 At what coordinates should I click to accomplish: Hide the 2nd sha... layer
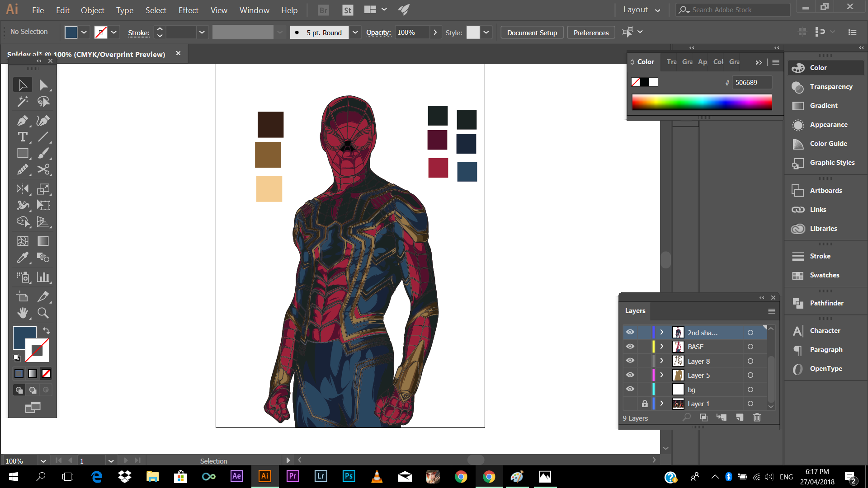630,332
